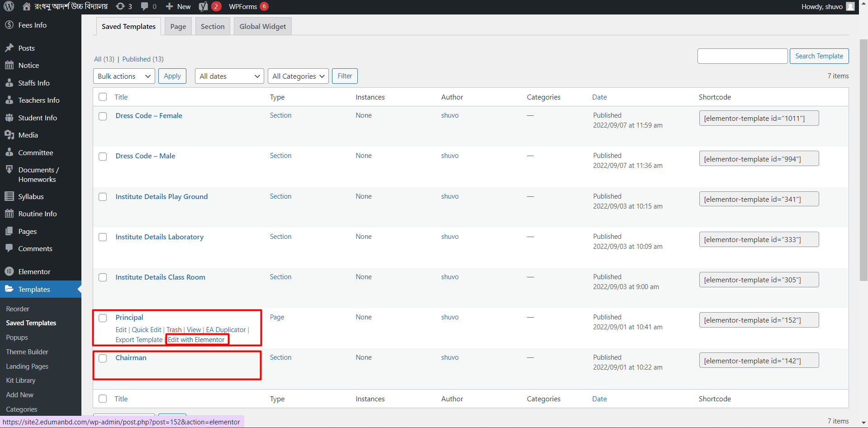Filter by Published (13) link

[143, 59]
